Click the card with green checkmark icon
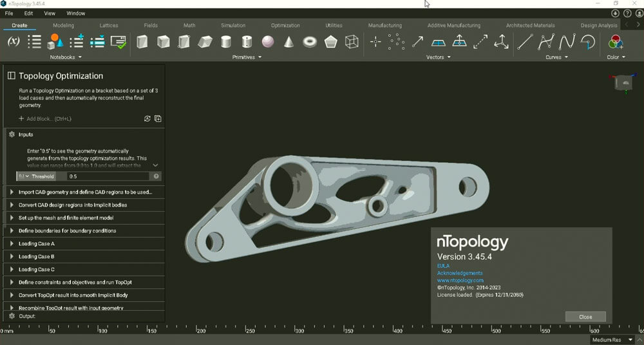644x345 pixels. [x=118, y=42]
